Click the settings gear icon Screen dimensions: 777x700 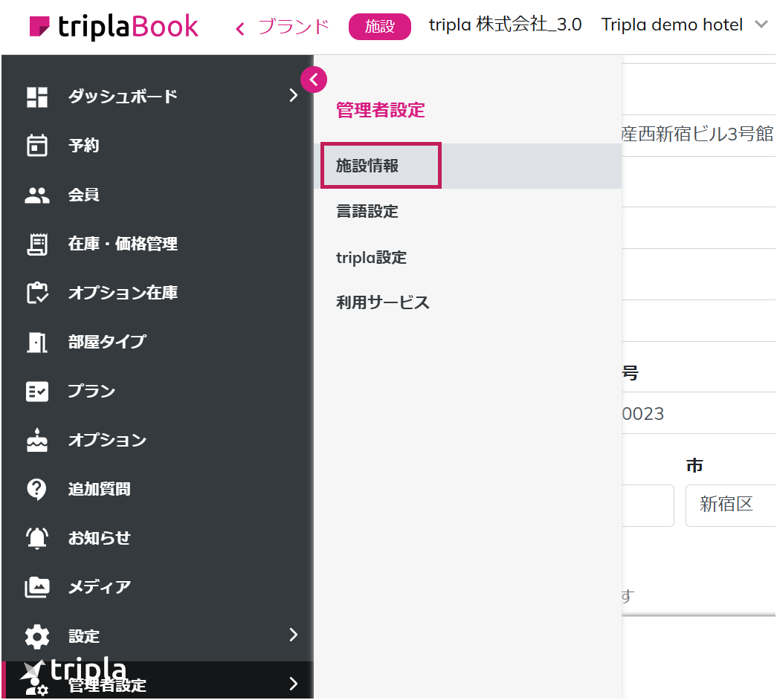(37, 636)
